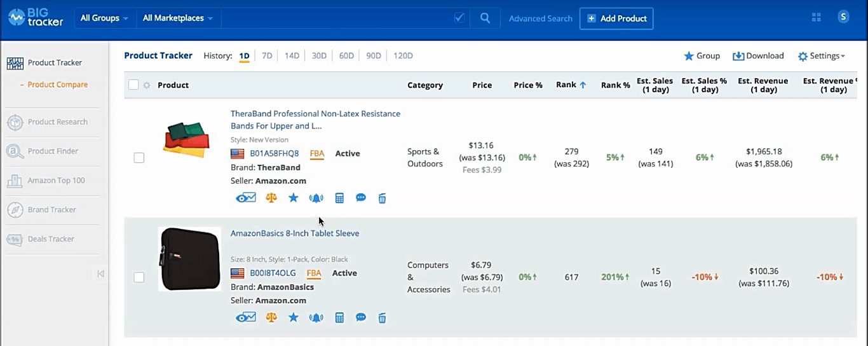The width and height of the screenshot is (868, 346).
Task: Select the 90D history tab
Action: 374,56
